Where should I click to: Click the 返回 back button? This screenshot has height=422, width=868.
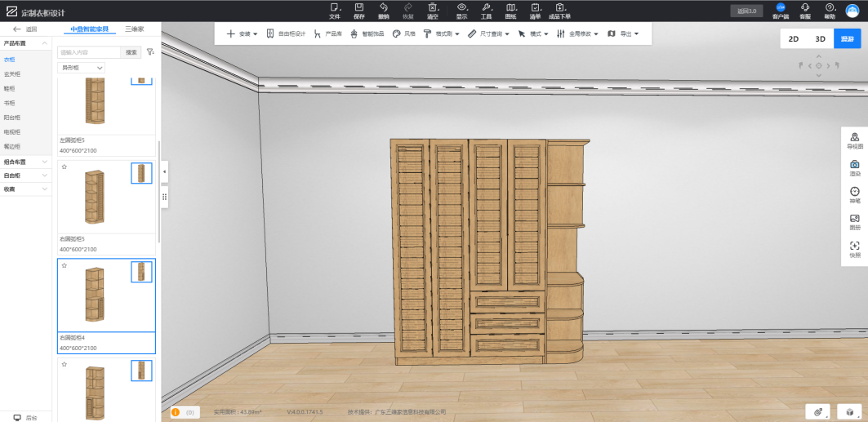tap(24, 29)
